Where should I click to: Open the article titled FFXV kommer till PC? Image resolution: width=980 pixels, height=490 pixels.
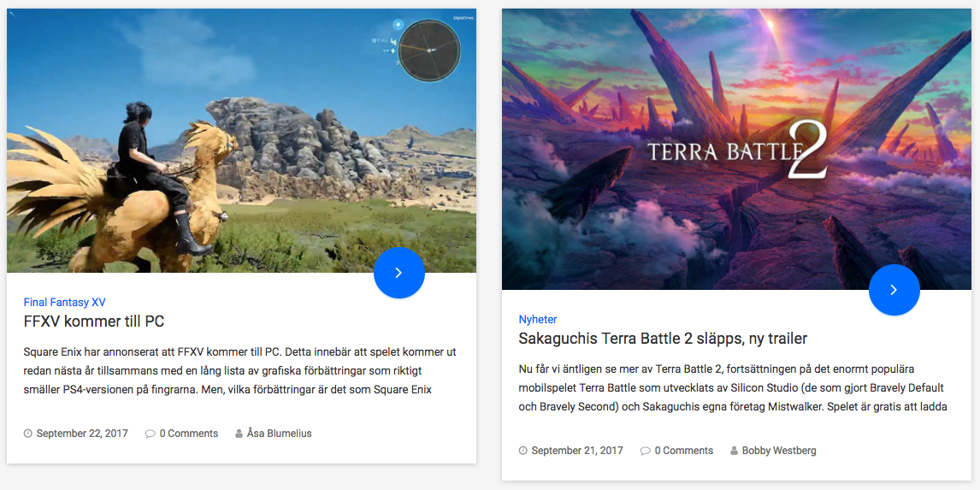(x=94, y=322)
